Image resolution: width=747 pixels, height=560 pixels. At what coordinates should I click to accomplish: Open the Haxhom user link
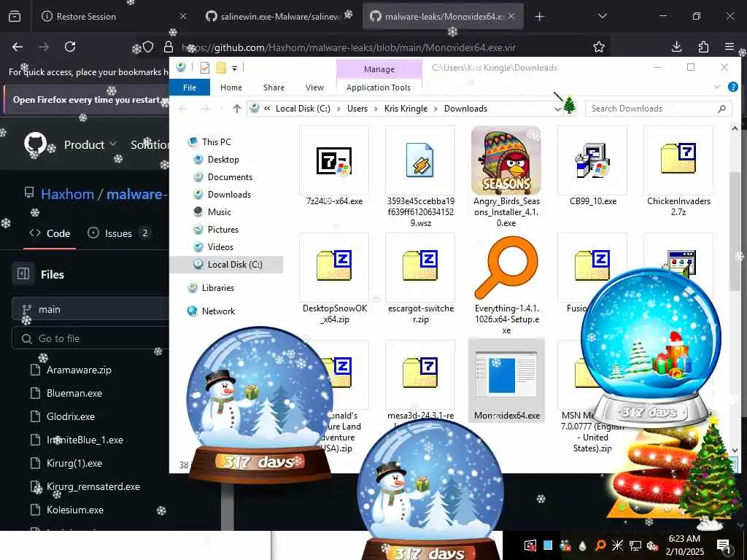click(67, 194)
